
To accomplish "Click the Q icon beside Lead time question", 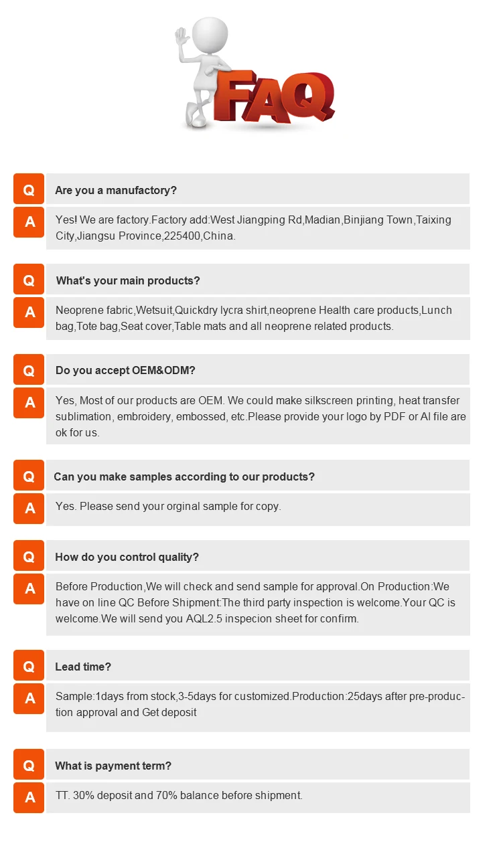I will [x=29, y=666].
